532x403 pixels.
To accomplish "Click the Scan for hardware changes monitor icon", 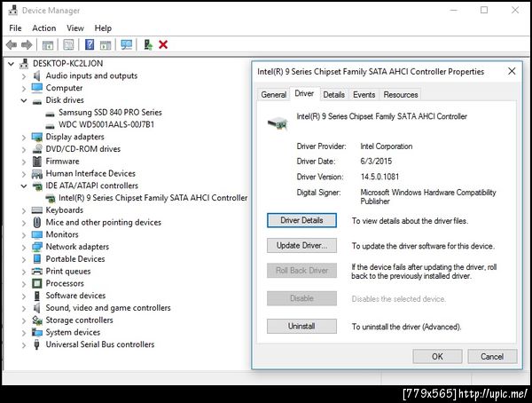I will click(x=127, y=44).
